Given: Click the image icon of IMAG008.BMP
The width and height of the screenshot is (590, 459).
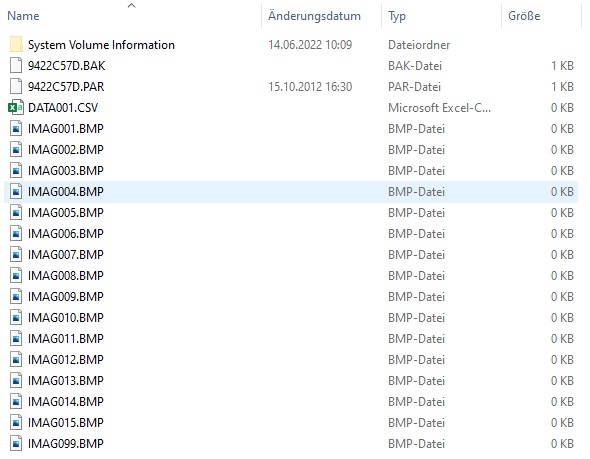Looking at the screenshot, I should pyautogui.click(x=16, y=276).
